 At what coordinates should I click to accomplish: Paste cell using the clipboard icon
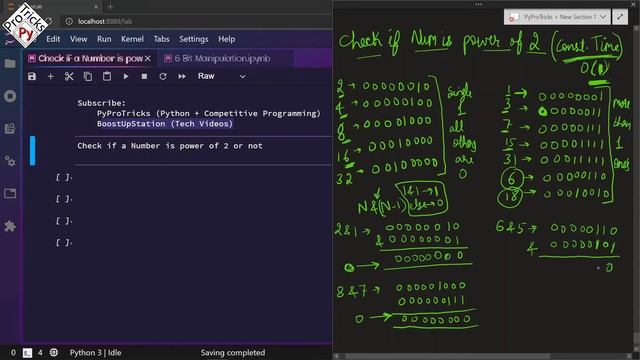coord(107,76)
